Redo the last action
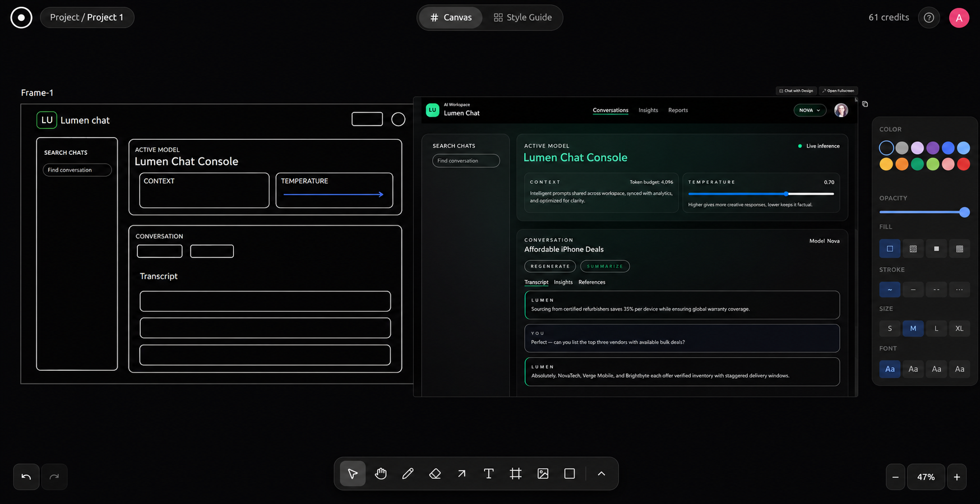980x504 pixels. pyautogui.click(x=54, y=477)
